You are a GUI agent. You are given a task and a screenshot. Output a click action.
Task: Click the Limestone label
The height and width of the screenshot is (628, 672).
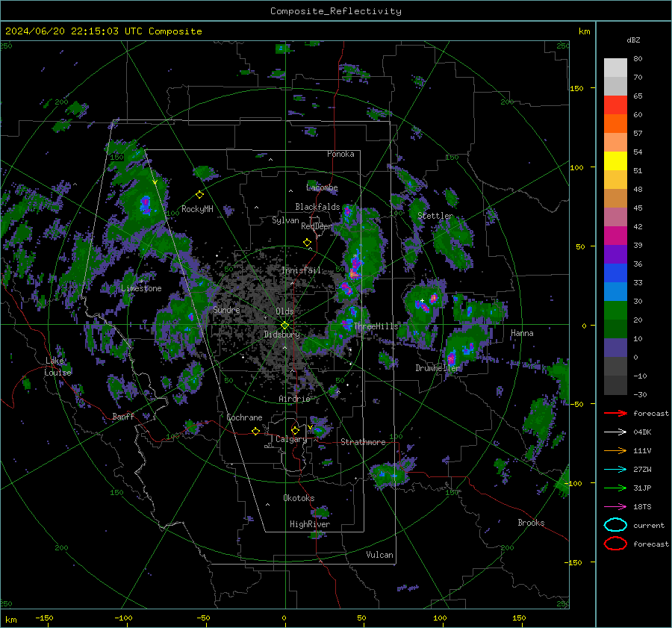click(x=141, y=288)
